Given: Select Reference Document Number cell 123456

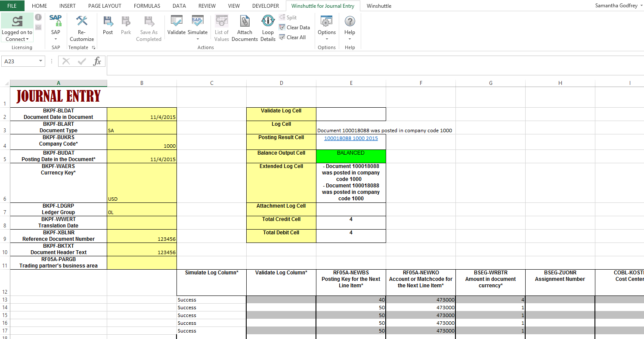Looking at the screenshot, I should click(x=142, y=236).
